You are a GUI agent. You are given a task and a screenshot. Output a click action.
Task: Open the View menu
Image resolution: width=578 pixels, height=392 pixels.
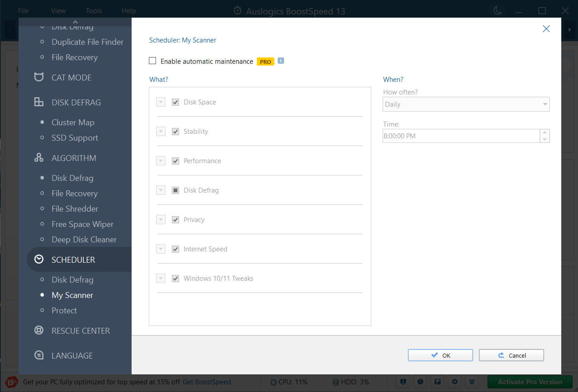click(x=58, y=11)
